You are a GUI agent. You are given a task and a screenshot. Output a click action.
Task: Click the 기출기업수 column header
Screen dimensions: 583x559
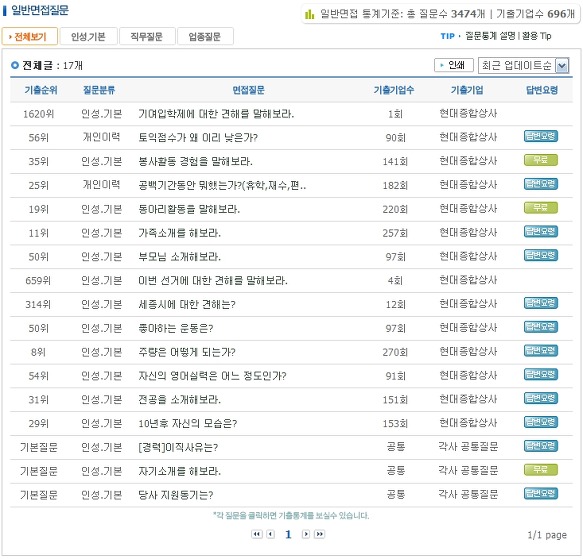coord(394,90)
